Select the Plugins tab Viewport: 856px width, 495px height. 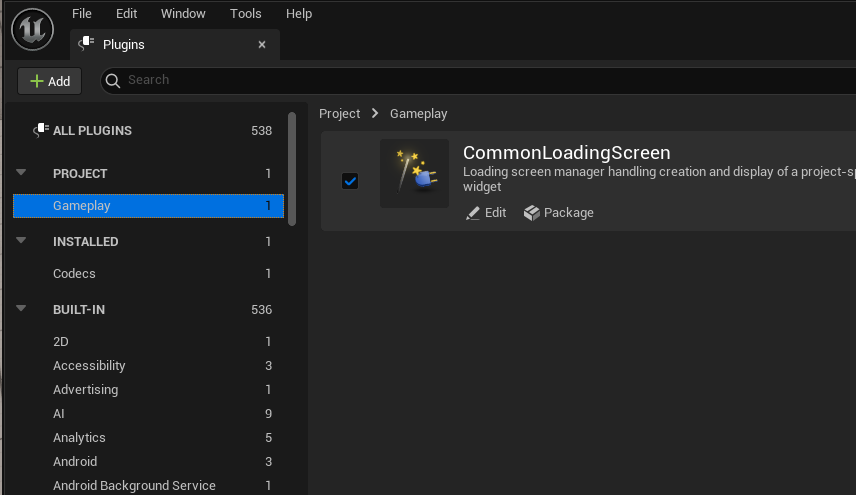click(175, 44)
